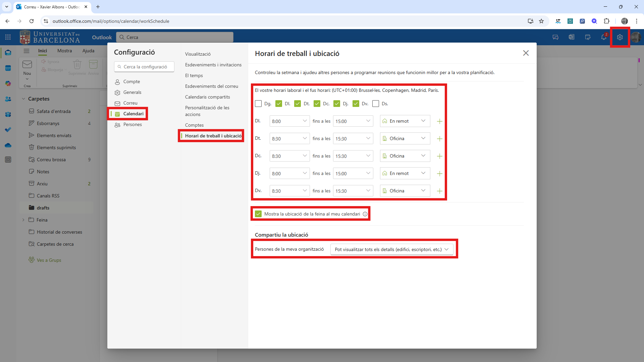Open the OneDrive cloud app icon
The image size is (644, 362).
point(8,145)
